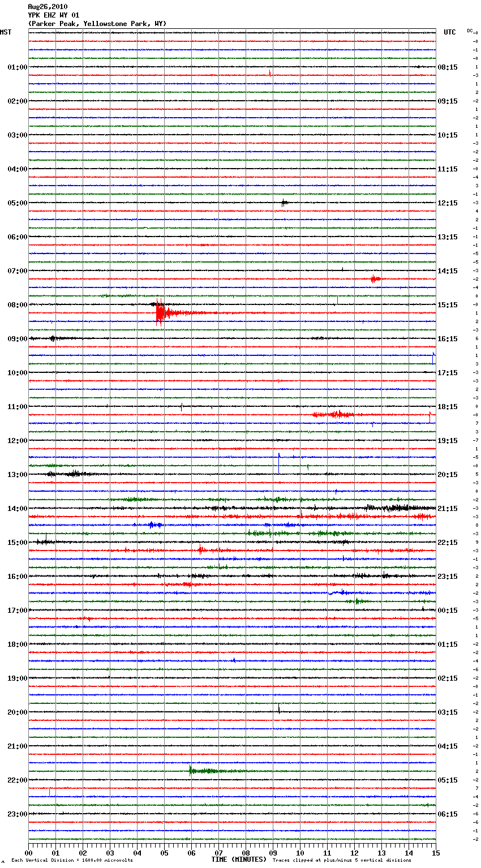Click the 07:00 MST time label
The height and width of the screenshot is (868, 481).
(18, 271)
